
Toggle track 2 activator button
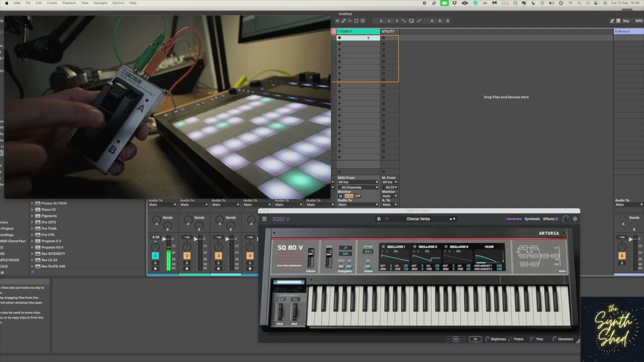(x=187, y=256)
